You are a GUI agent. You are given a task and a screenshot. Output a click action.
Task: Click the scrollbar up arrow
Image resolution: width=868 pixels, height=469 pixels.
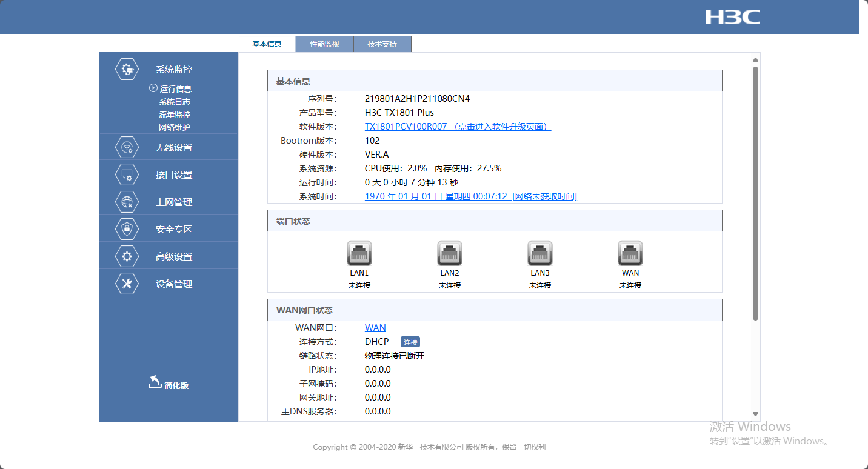pos(755,59)
